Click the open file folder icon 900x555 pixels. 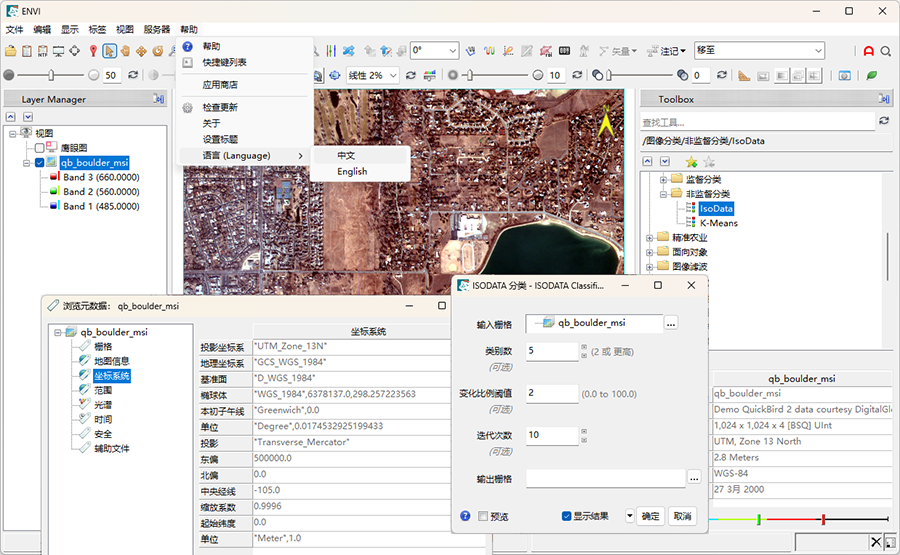tap(10, 51)
